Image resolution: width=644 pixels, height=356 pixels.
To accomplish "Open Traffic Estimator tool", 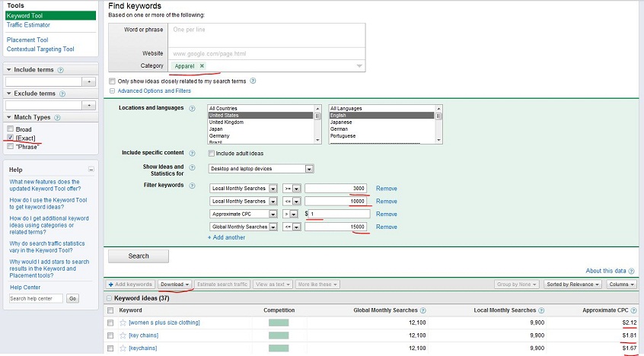I will click(28, 25).
